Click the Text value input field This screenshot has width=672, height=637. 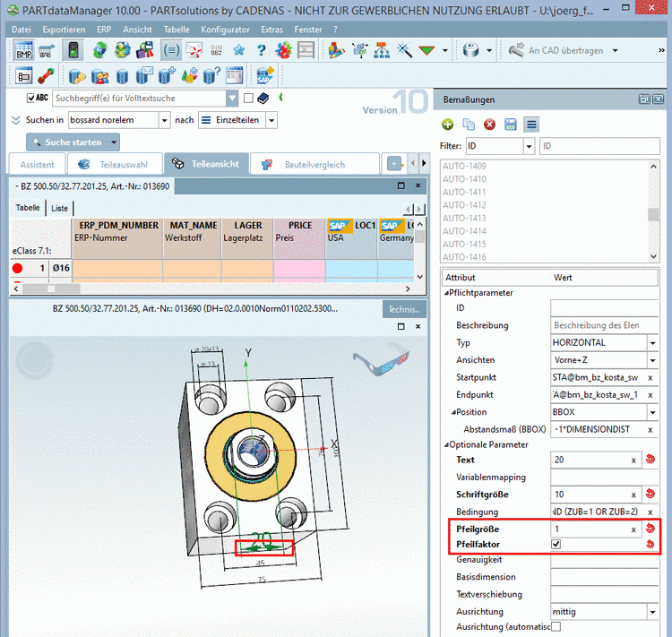pos(590,460)
